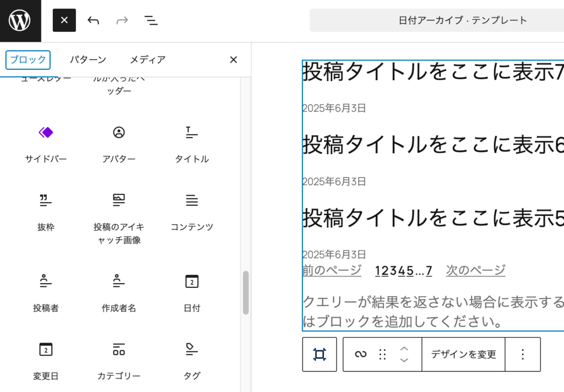564x392 pixels.
Task: Switch to the パターン tab
Action: click(x=88, y=59)
